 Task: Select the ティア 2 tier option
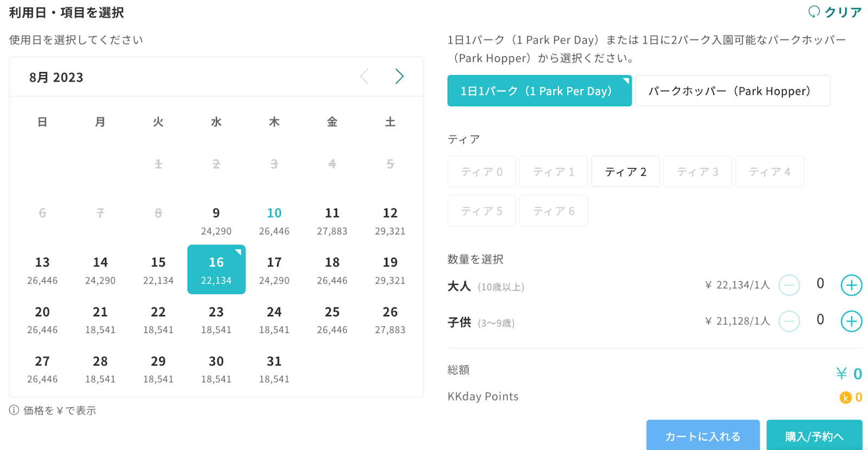click(625, 172)
